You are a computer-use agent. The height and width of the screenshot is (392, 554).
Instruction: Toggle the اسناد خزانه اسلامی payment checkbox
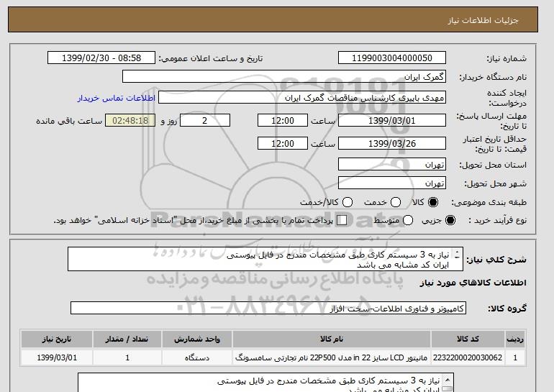(x=342, y=220)
